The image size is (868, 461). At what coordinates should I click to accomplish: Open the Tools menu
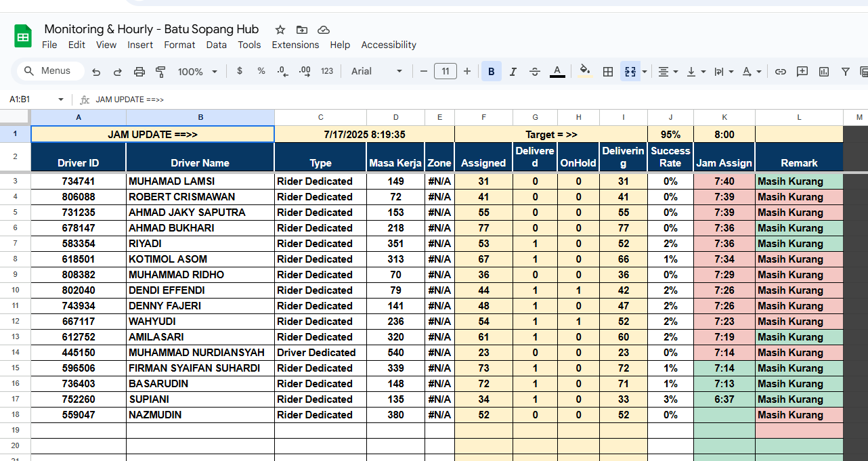point(249,45)
